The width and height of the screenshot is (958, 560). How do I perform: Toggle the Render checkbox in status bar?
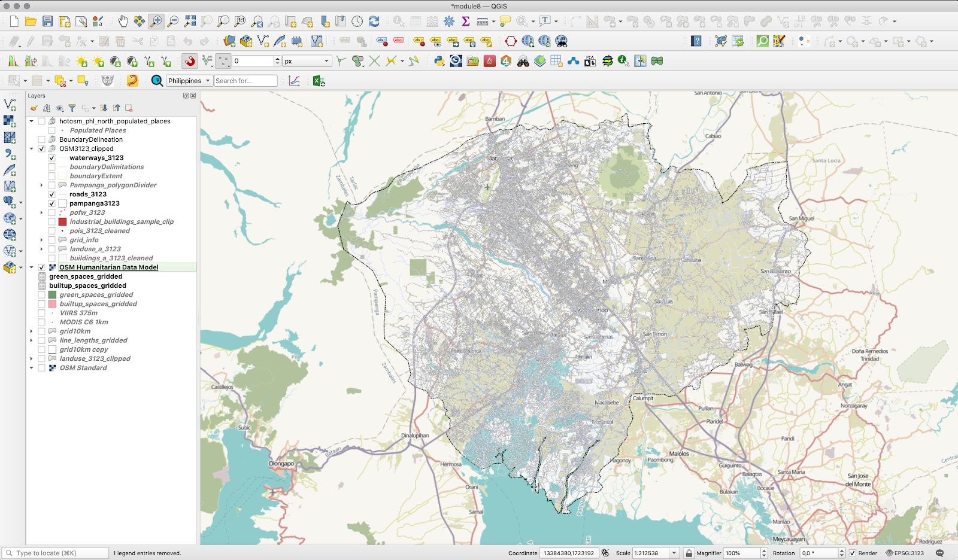point(853,553)
